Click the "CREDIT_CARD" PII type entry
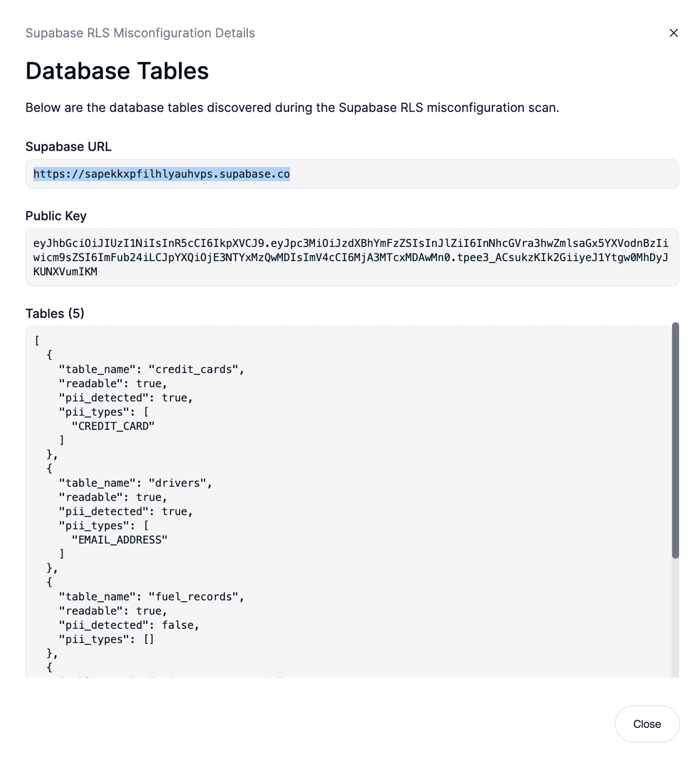This screenshot has height=762, width=700. [x=113, y=426]
